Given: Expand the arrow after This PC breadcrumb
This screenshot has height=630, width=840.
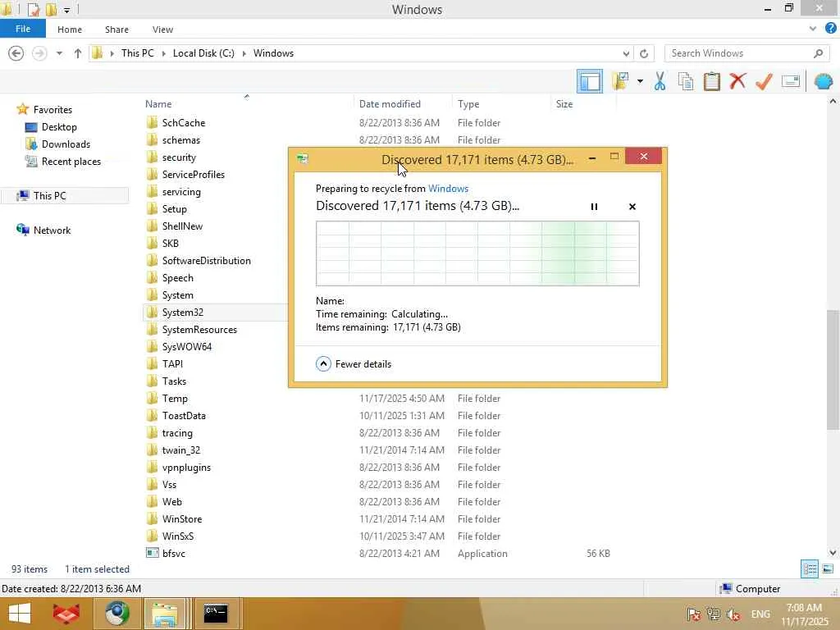Looking at the screenshot, I should 163,53.
